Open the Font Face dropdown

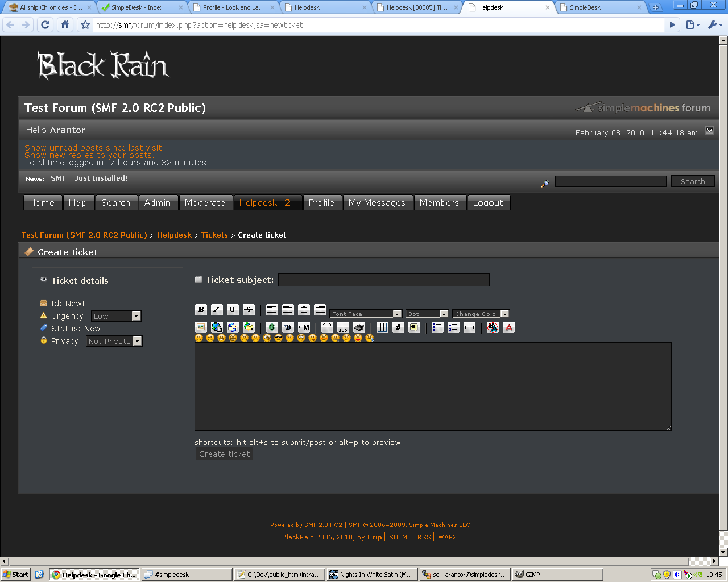coord(366,314)
